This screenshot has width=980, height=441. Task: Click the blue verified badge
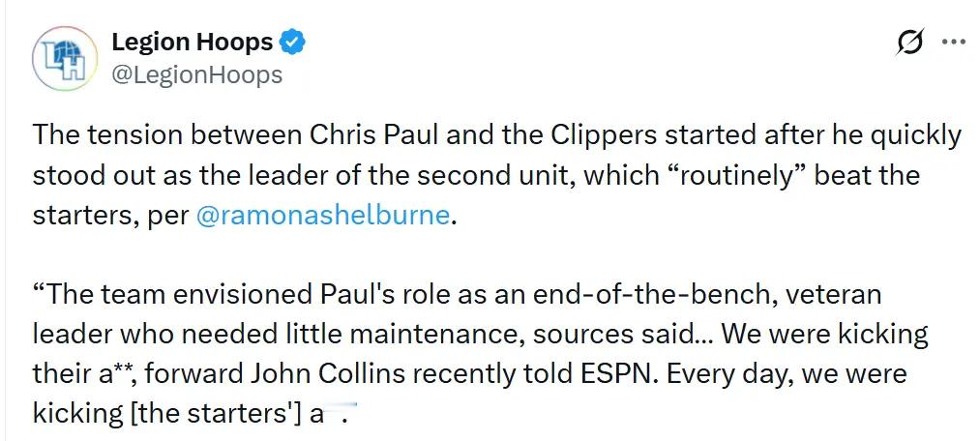coord(293,42)
